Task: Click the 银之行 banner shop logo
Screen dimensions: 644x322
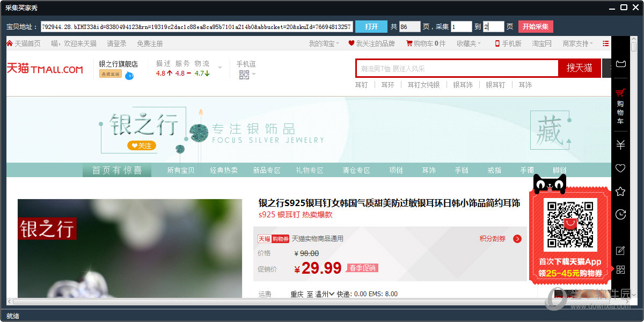Action: 143,125
